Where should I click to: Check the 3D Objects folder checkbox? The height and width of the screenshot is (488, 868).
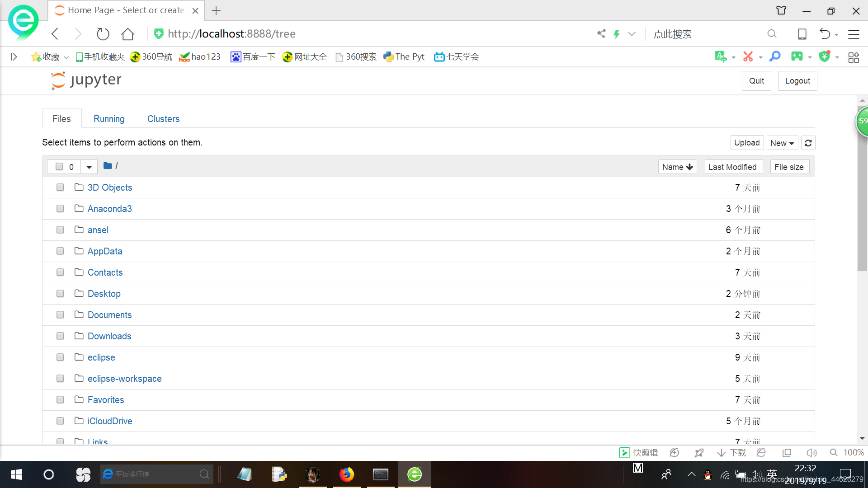60,188
